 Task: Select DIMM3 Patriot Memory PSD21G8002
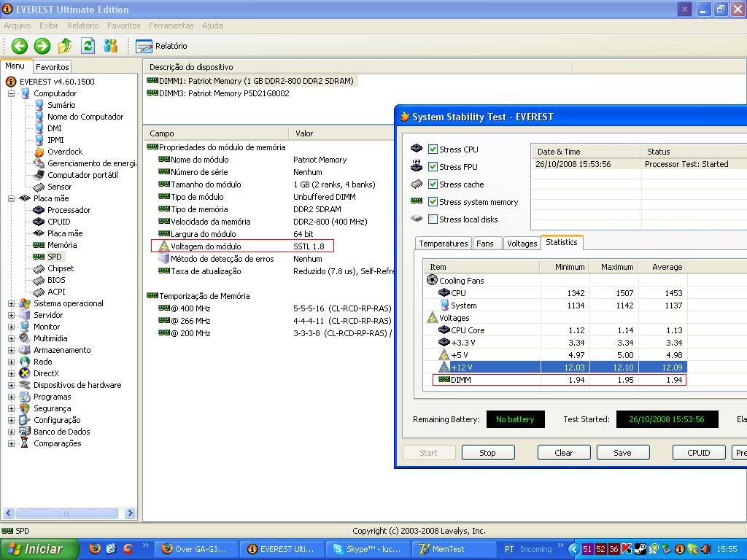tap(218, 93)
